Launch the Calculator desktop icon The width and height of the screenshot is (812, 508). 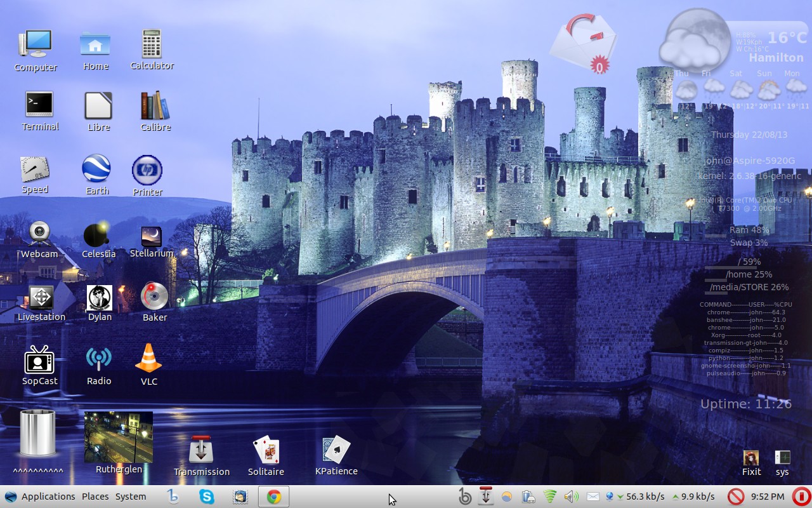click(152, 44)
